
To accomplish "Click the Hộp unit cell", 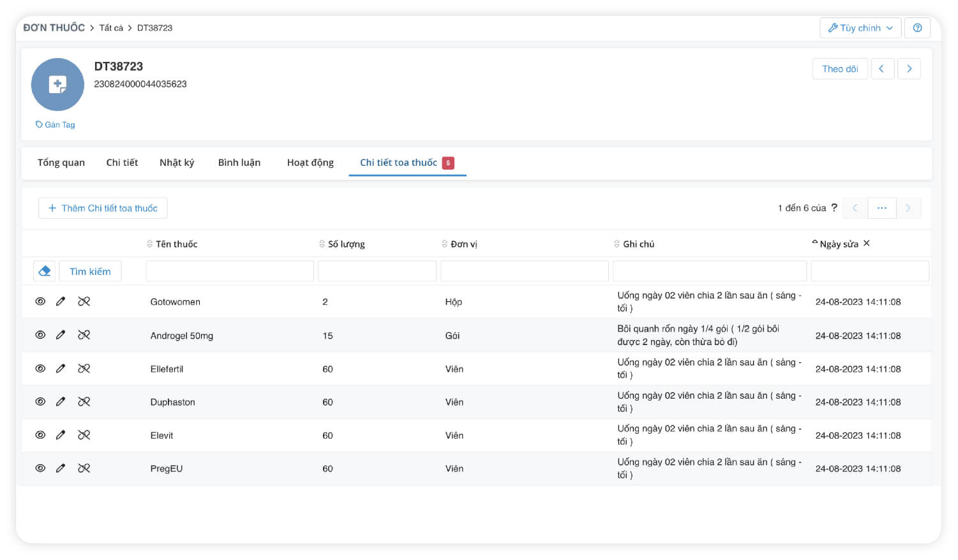I will click(454, 302).
